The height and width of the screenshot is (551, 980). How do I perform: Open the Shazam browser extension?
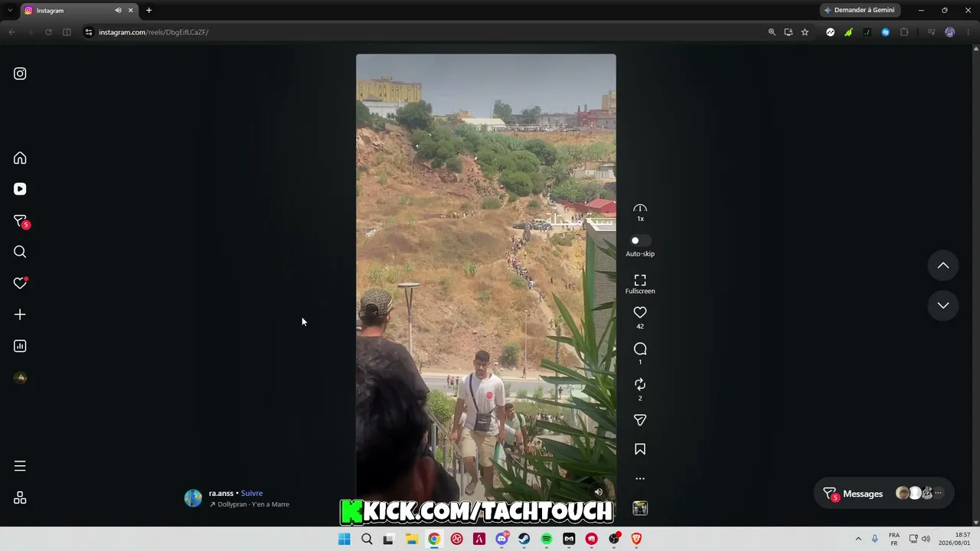[885, 32]
